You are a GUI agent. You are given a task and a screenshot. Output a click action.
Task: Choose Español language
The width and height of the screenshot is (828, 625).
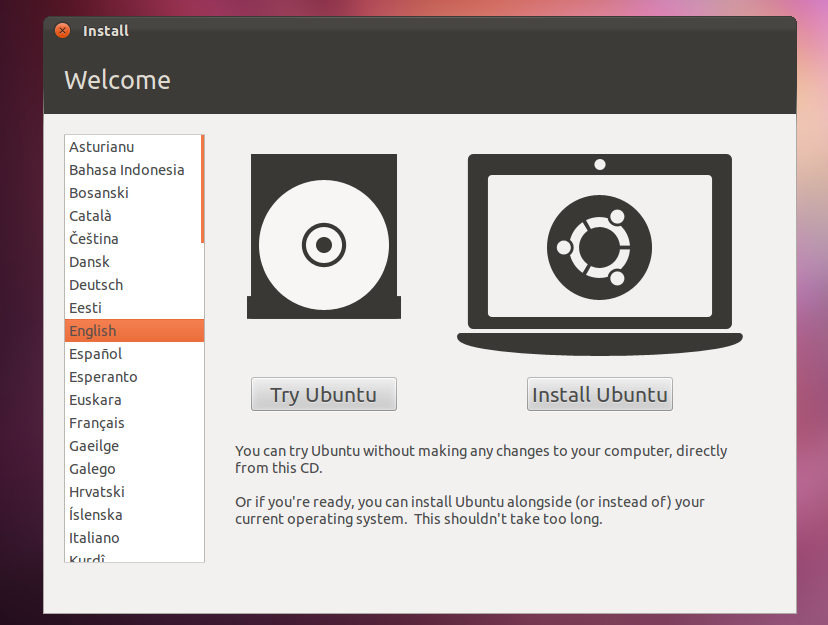[x=134, y=354]
